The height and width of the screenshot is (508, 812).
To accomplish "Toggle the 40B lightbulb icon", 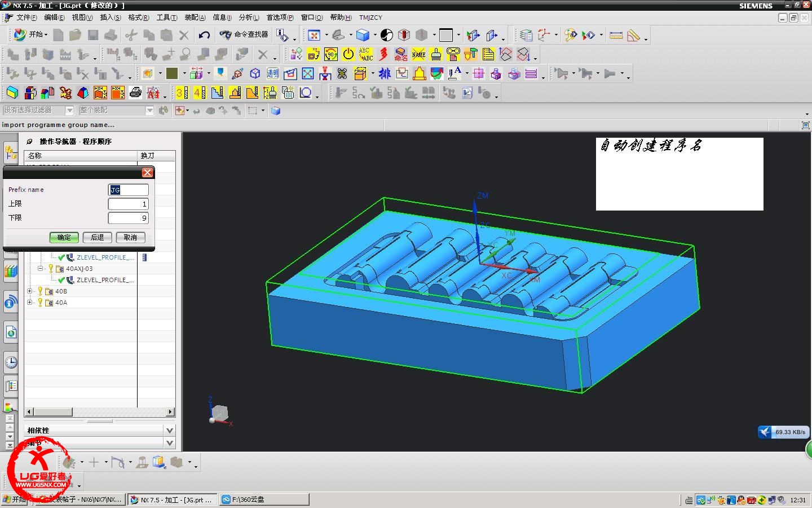I will 40,291.
